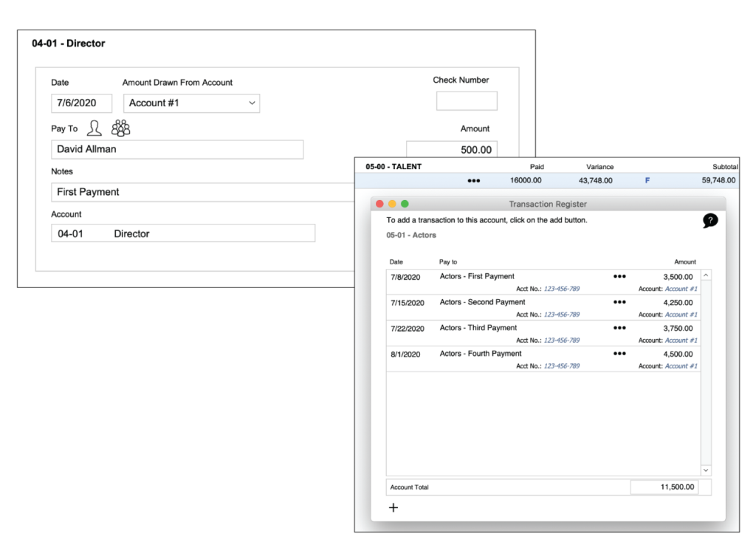Open the help speech-bubble in Transaction Register
The width and height of the screenshot is (756, 548).
710,220
